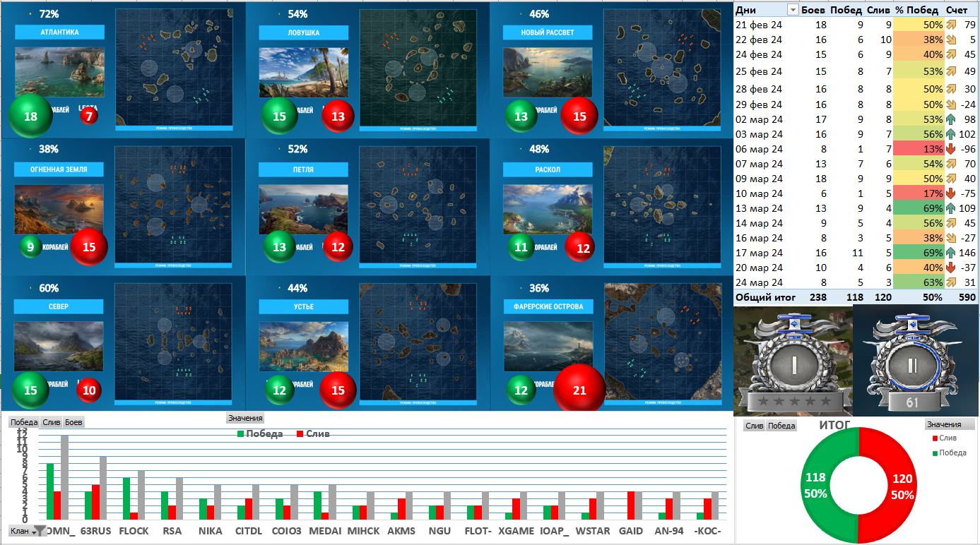
Task: Select the АТЛАНТИКА map name label
Action: tap(59, 32)
